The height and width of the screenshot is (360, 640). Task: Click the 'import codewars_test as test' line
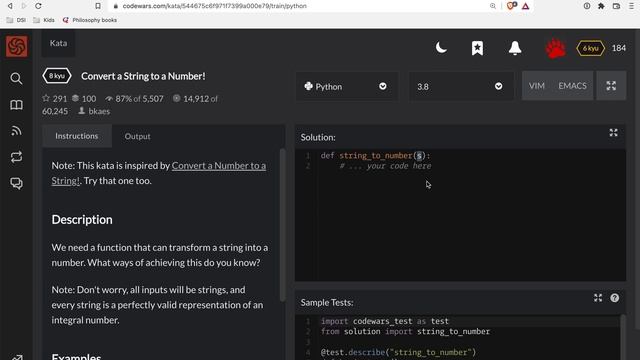pyautogui.click(x=384, y=321)
